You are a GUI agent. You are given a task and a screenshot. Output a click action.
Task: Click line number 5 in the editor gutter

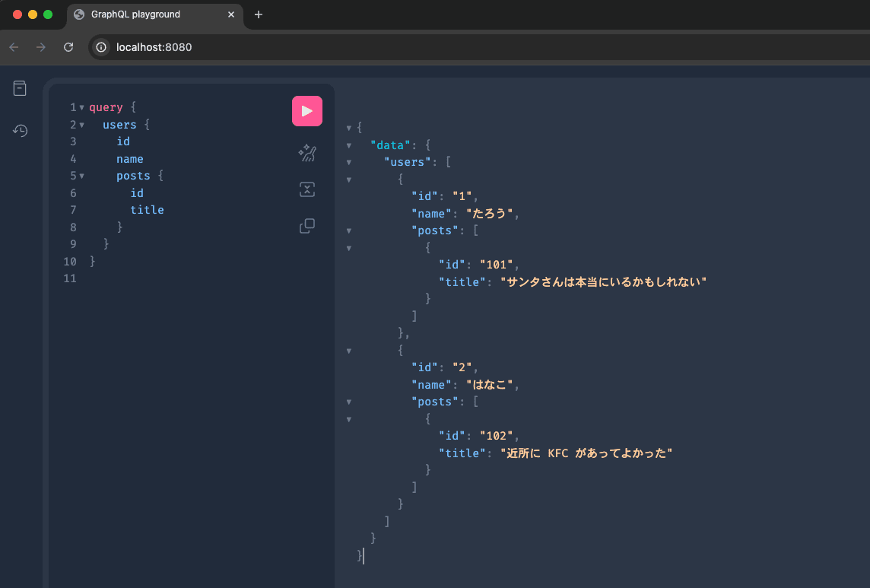coord(72,176)
